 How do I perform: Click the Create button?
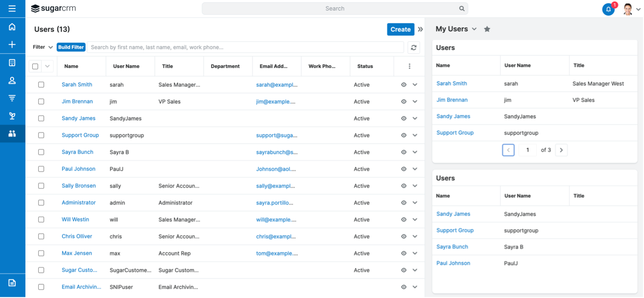(x=400, y=29)
